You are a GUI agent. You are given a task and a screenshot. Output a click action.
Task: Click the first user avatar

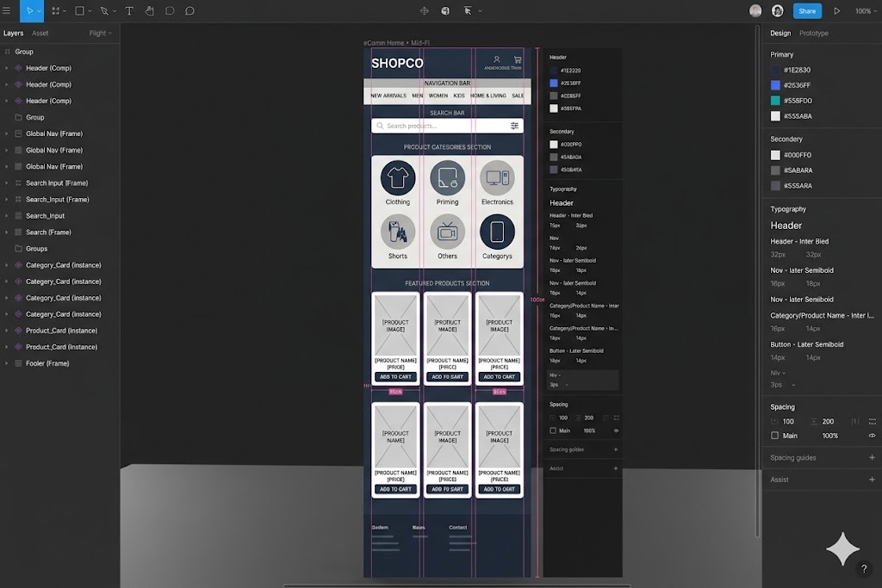(755, 10)
